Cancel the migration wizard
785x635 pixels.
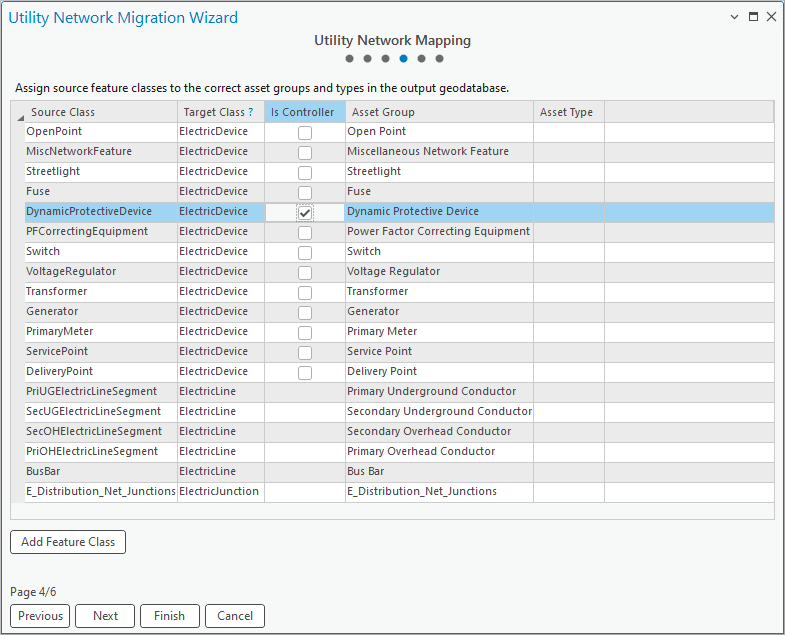click(235, 616)
